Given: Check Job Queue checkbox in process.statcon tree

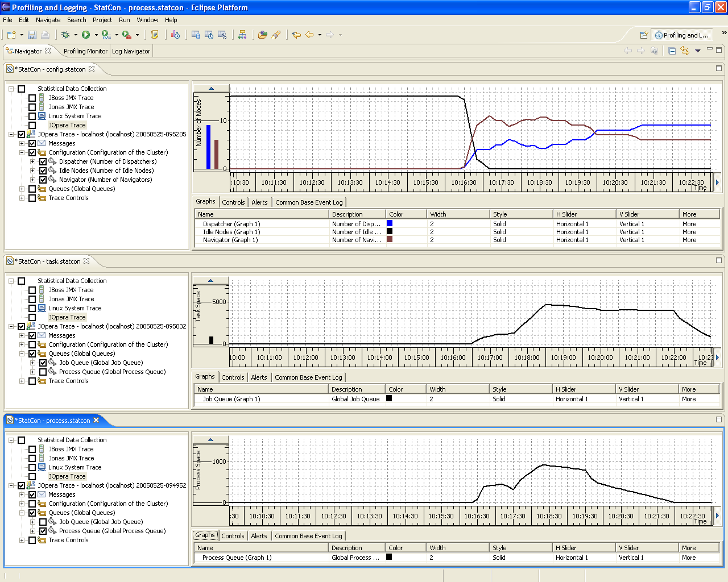Looking at the screenshot, I should pyautogui.click(x=43, y=522).
